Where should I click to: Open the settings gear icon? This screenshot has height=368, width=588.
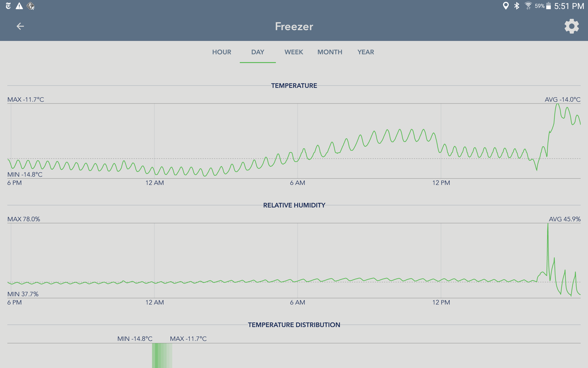[571, 26]
